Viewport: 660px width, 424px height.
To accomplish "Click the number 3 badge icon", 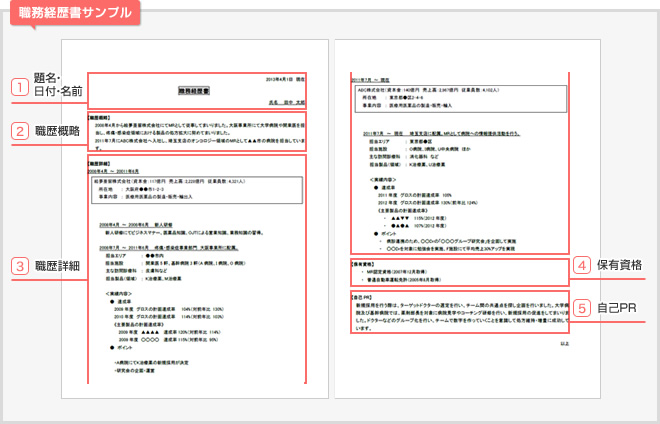I will tap(18, 266).
